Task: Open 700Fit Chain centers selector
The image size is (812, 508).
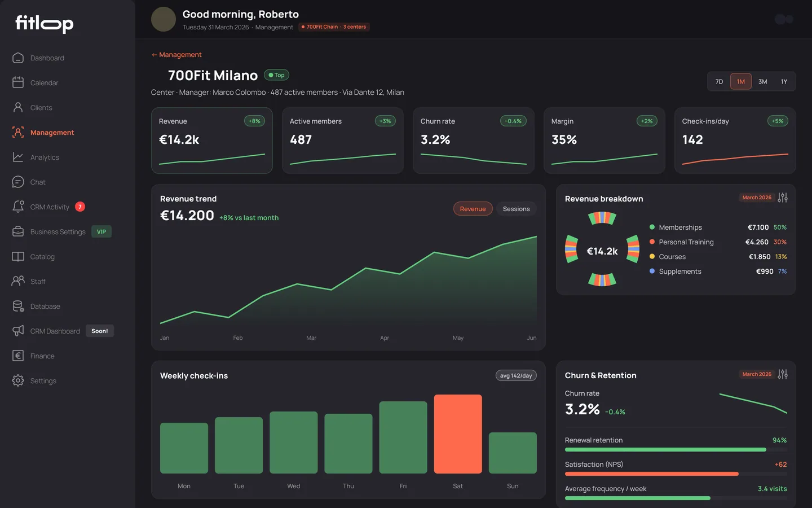Action: click(334, 27)
